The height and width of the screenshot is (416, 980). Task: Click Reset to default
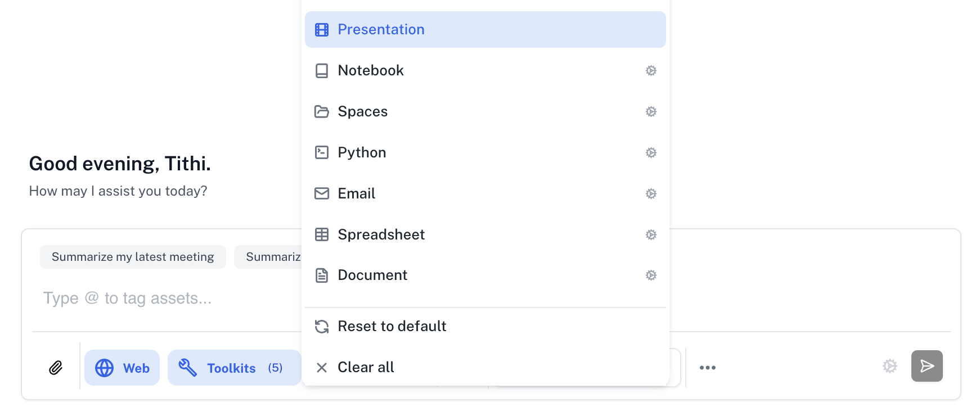[x=392, y=327]
